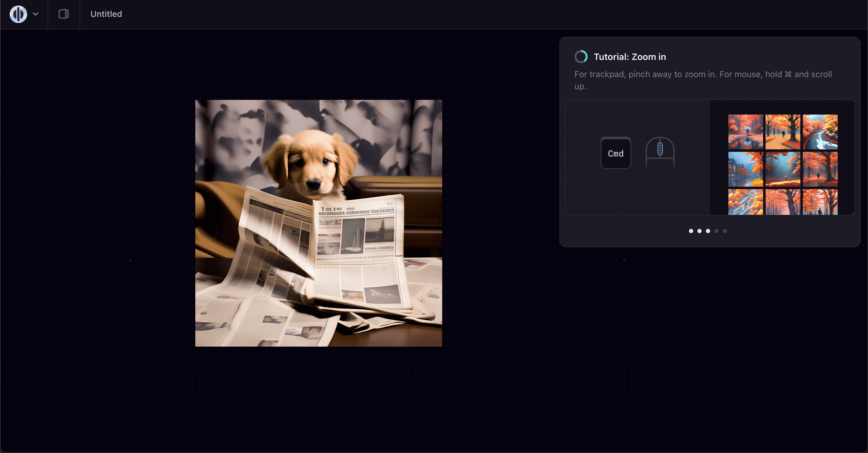
Task: Click the tutorial progress ring icon
Action: point(581,57)
